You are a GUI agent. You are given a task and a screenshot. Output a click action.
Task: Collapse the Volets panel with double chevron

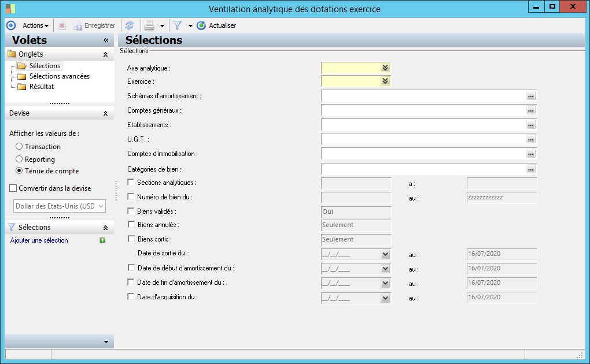coord(106,40)
